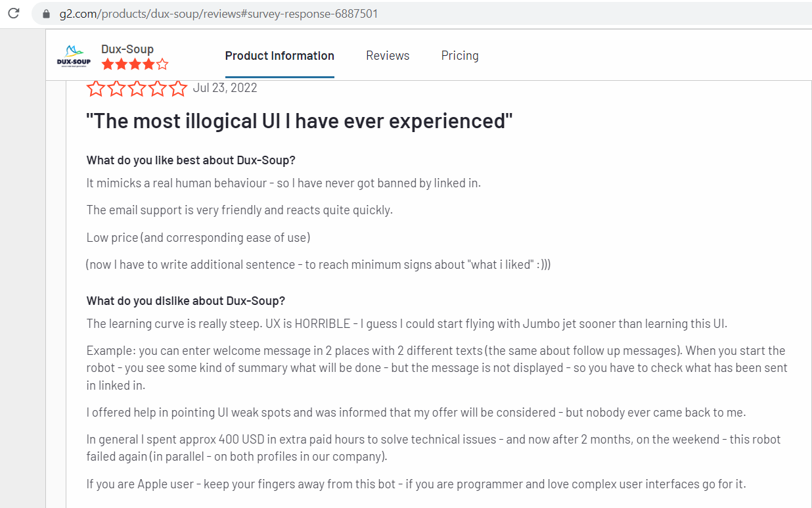Viewport: 812px width, 508px height.
Task: Click the paragraph mentioning 400 USD extra hours
Action: [434, 448]
